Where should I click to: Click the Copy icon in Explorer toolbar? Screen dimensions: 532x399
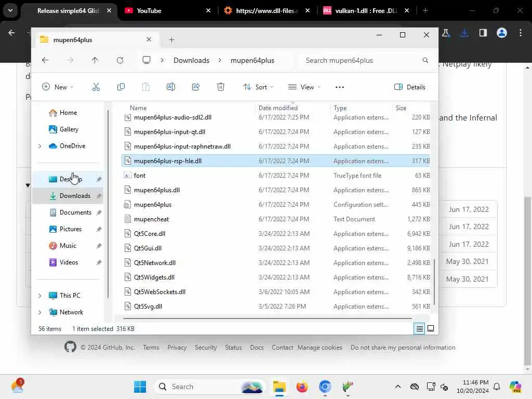(121, 87)
